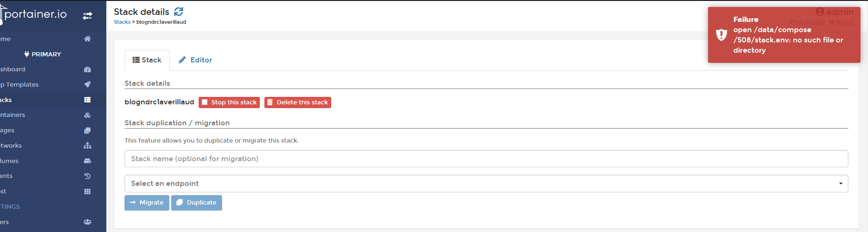868x232 pixels.
Task: Collapse sidebar using the toggle arrows icon
Action: tap(87, 16)
